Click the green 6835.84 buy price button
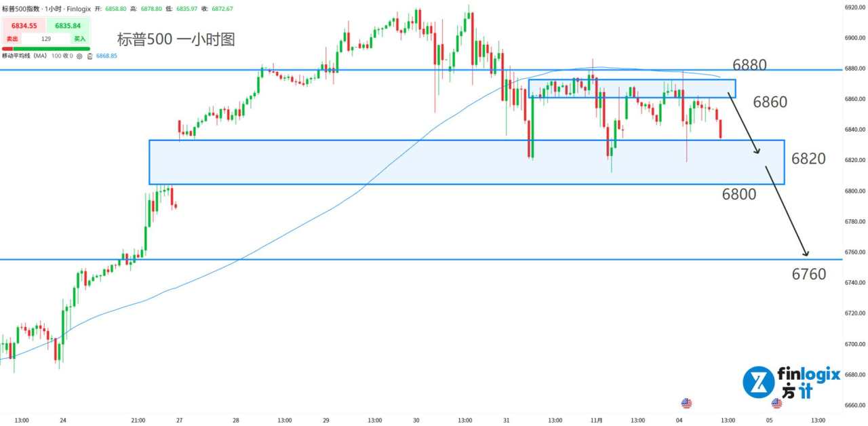This screenshot has height=426, width=868. 68,26
